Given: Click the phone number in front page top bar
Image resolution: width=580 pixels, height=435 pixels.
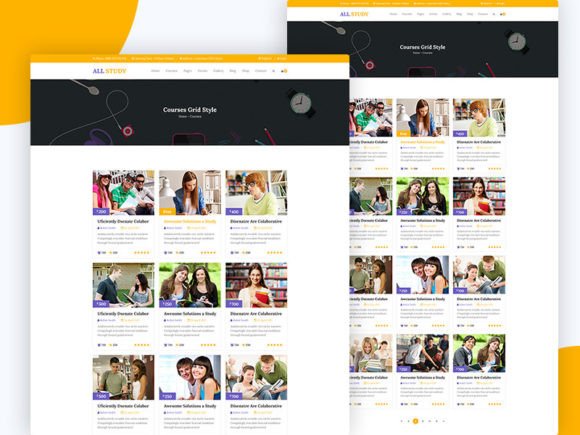Looking at the screenshot, I should point(109,58).
